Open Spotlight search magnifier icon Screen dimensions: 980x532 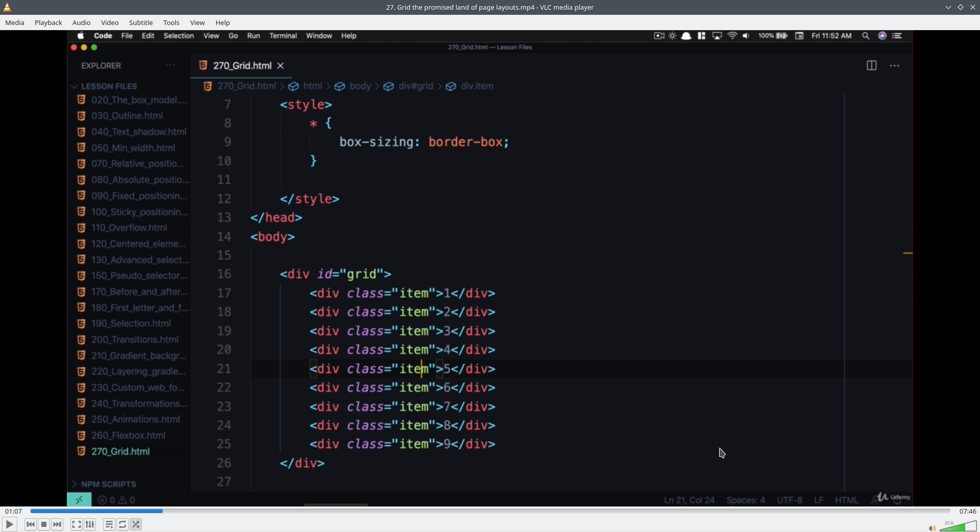[x=866, y=36]
